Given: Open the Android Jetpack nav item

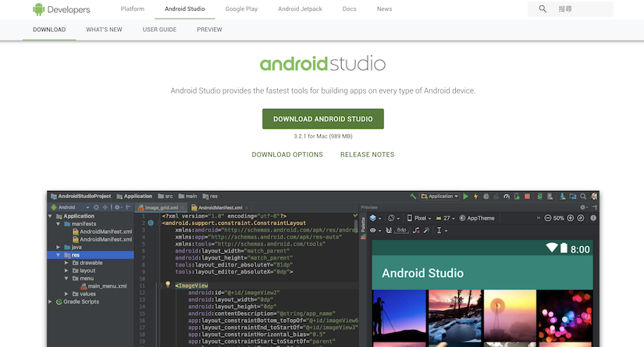Looking at the screenshot, I should pyautogui.click(x=301, y=9).
